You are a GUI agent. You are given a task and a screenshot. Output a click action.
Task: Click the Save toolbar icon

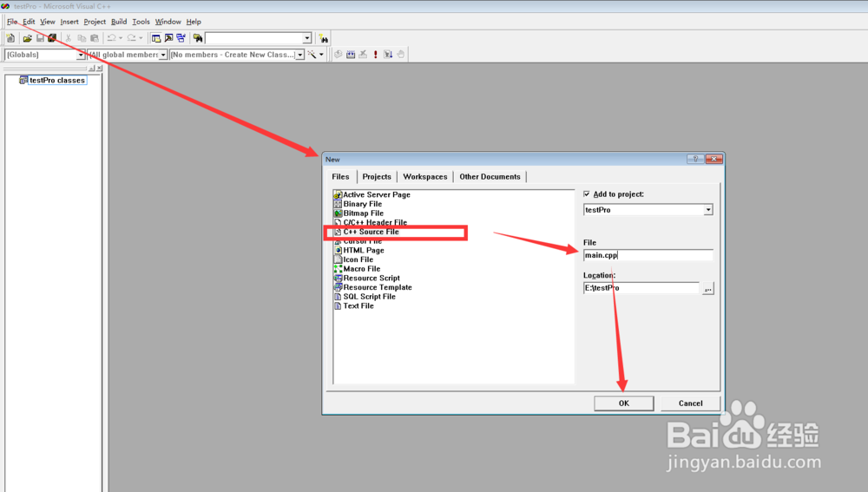click(40, 38)
